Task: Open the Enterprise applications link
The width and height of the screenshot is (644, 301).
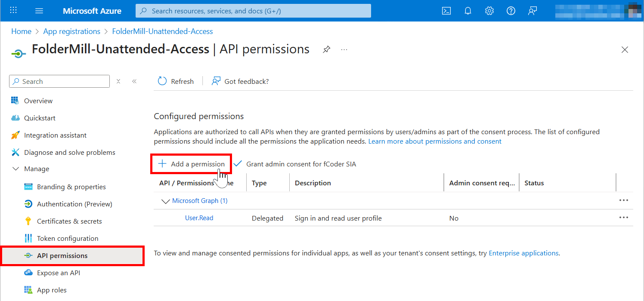Action: pyautogui.click(x=523, y=253)
